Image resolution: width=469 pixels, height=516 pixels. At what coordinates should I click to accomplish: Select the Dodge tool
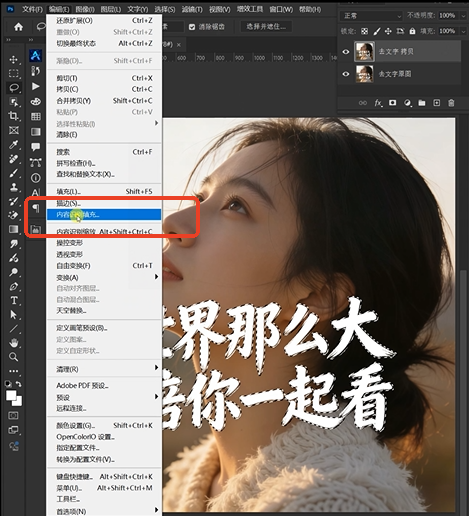13,272
